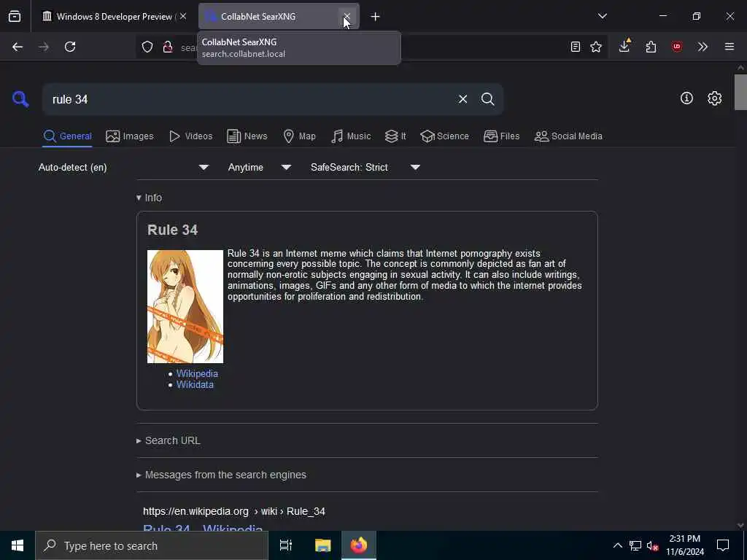Open the network status tray icon

pyautogui.click(x=635, y=545)
